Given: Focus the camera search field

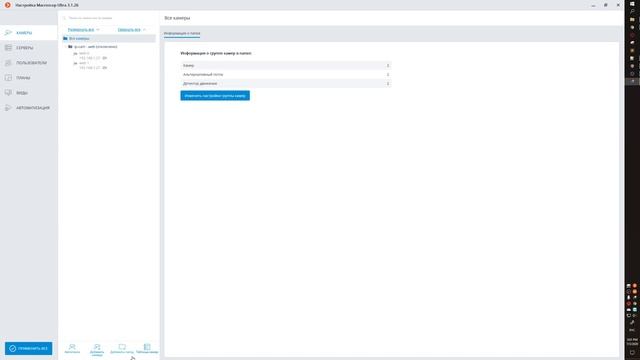Looking at the screenshot, I should (x=108, y=18).
